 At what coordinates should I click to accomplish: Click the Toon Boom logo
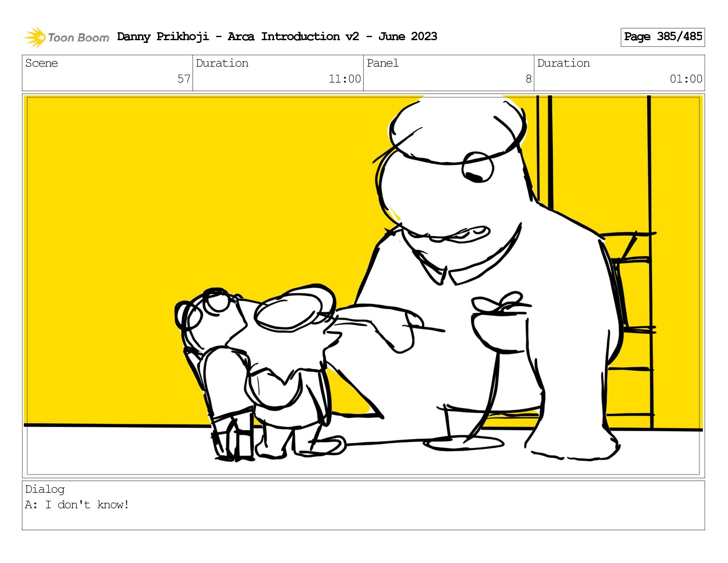(x=66, y=37)
